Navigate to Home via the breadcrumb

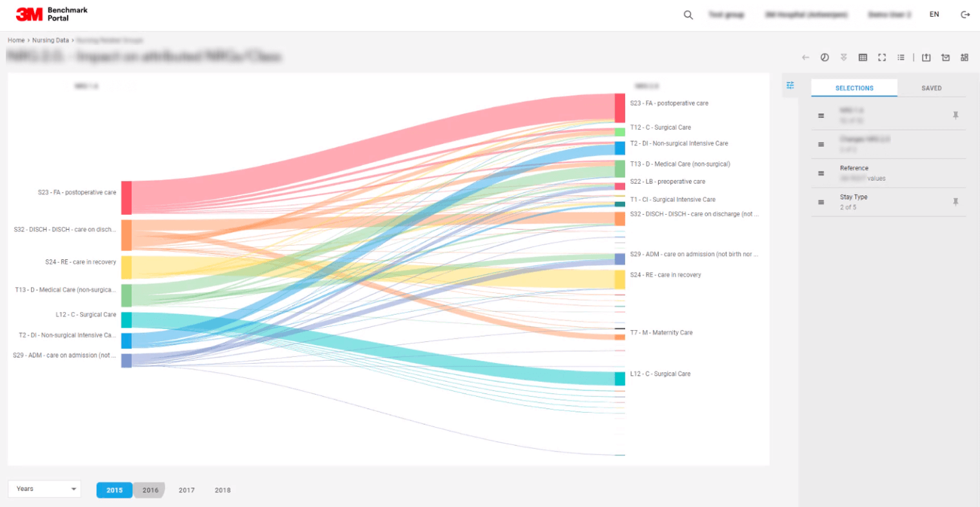click(14, 40)
